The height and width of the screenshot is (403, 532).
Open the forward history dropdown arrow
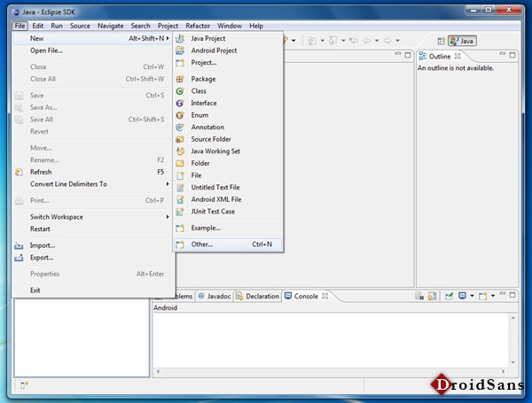[x=397, y=41]
